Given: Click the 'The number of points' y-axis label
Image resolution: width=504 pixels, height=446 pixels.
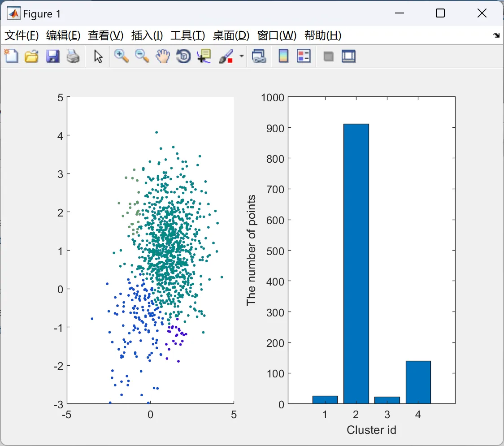Looking at the screenshot, I should click(x=251, y=250).
